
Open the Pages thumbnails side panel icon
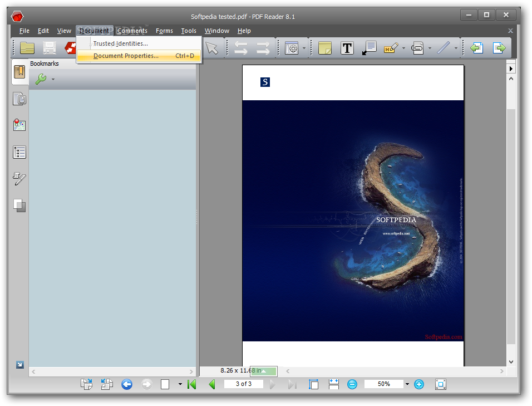click(19, 99)
